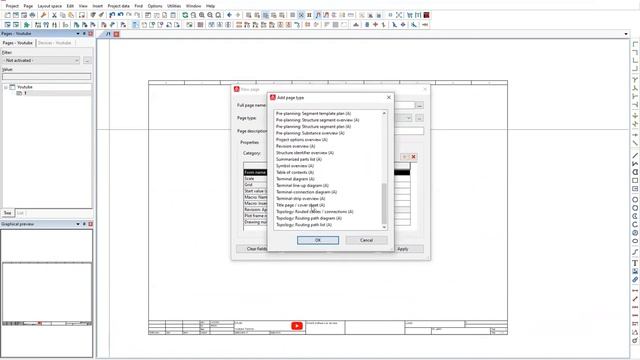
Task: Click Apply in New page dialog
Action: coord(402,249)
